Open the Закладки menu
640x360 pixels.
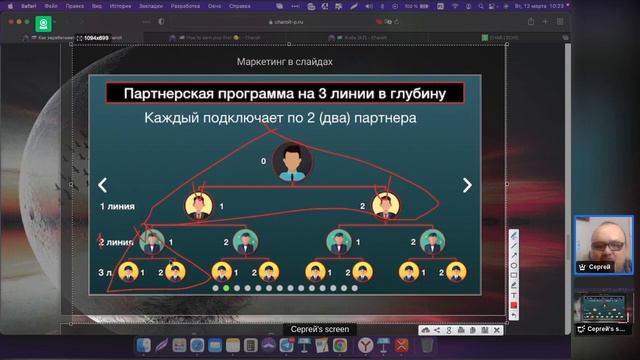pos(151,6)
